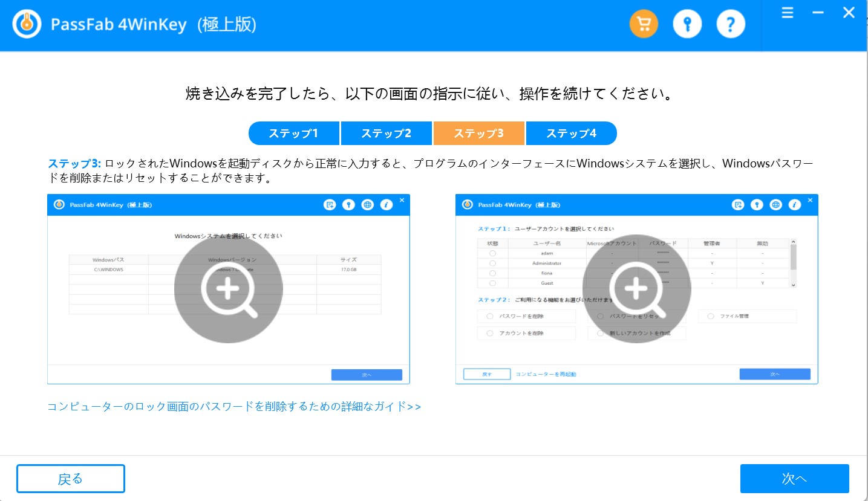Switch to ステップ2 tab

click(387, 134)
